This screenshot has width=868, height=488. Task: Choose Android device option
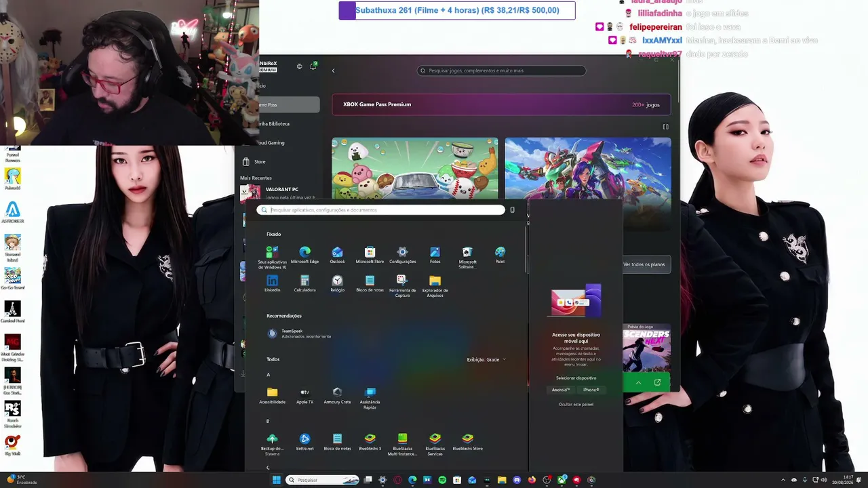(561, 390)
